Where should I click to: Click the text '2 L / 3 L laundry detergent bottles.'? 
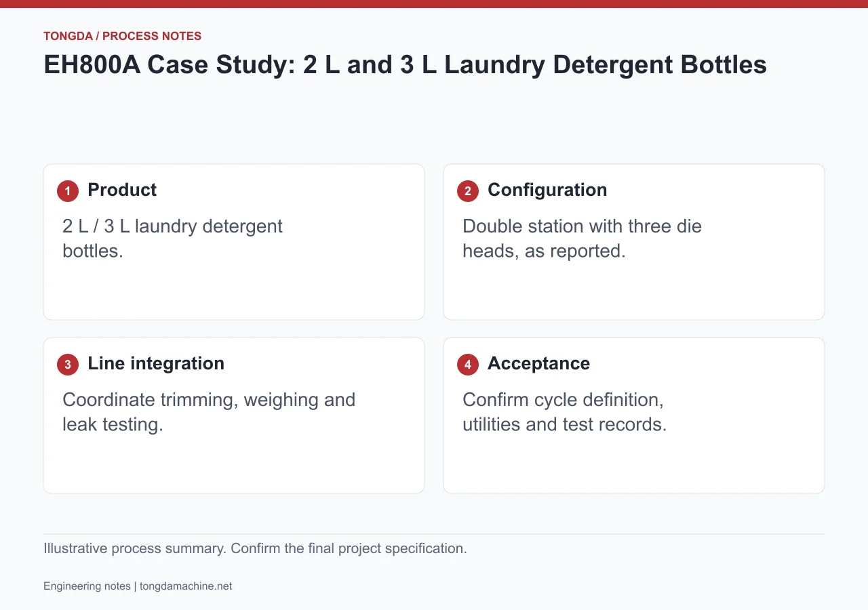click(x=172, y=239)
